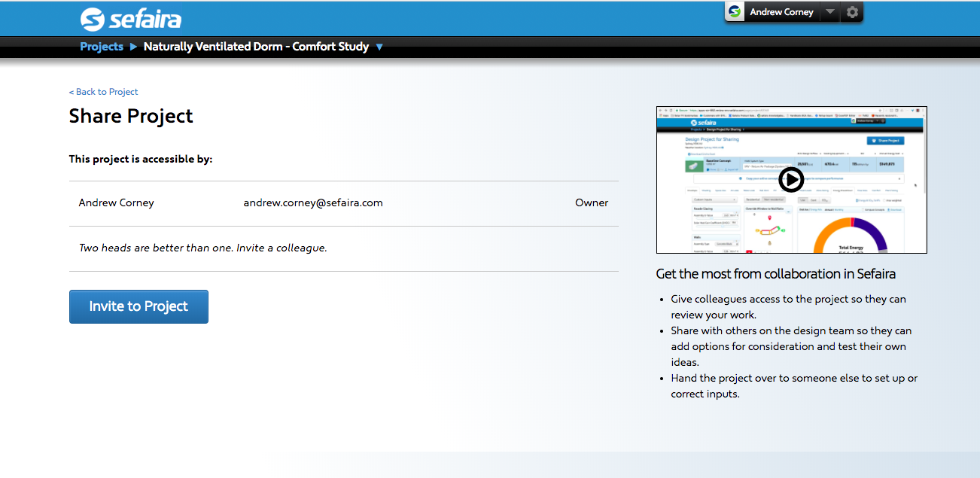Viewport: 980px width, 478px height.
Task: Click the 'Share with others on the design team' bullet
Action: (791, 346)
